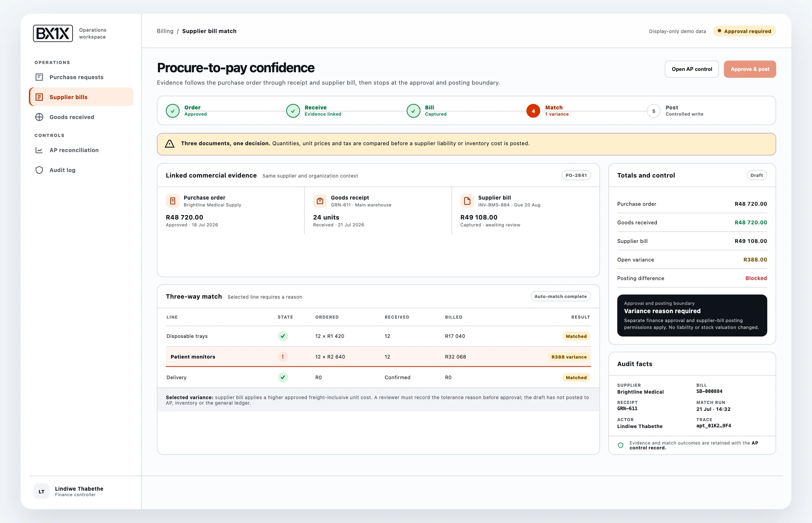Click Supplier bill match breadcrumb
The height and width of the screenshot is (523, 812).
click(209, 31)
